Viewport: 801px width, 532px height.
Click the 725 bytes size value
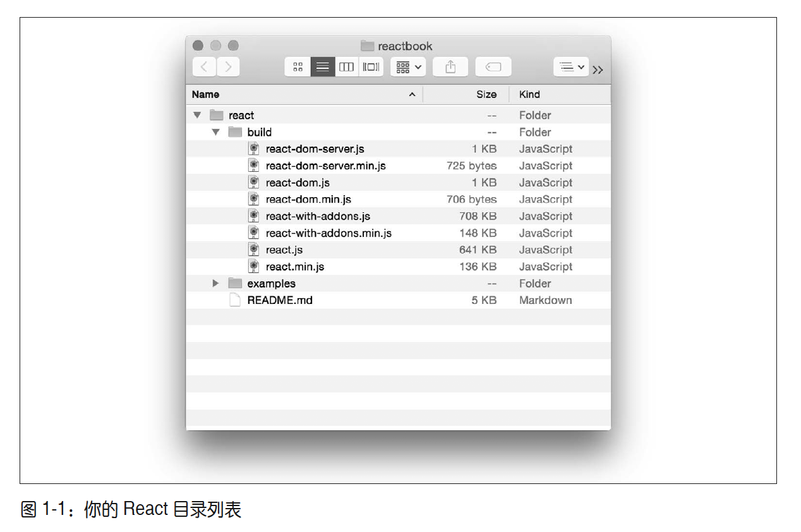[x=472, y=166]
